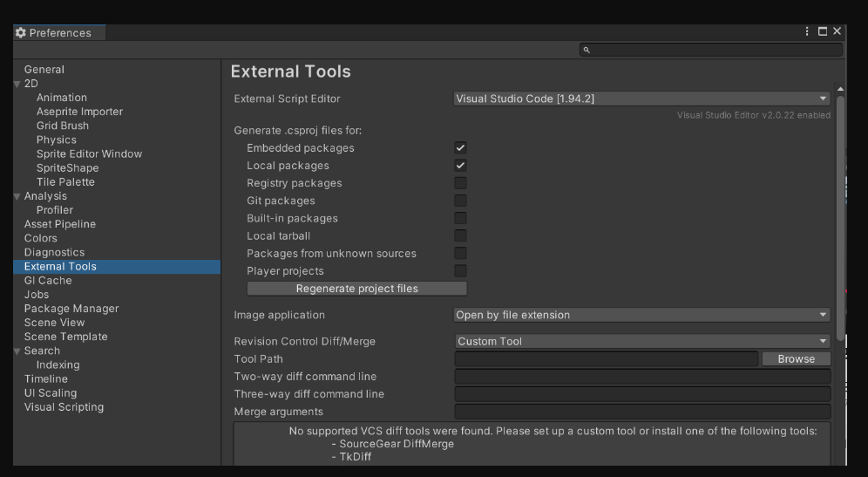868x477 pixels.
Task: Enable Built-in packages checkbox
Action: point(460,218)
